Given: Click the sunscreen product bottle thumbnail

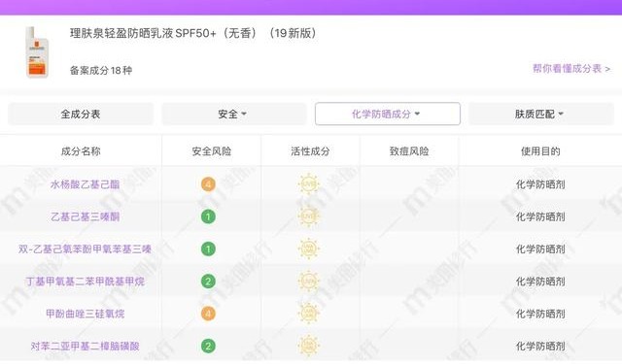Looking at the screenshot, I should point(37,52).
